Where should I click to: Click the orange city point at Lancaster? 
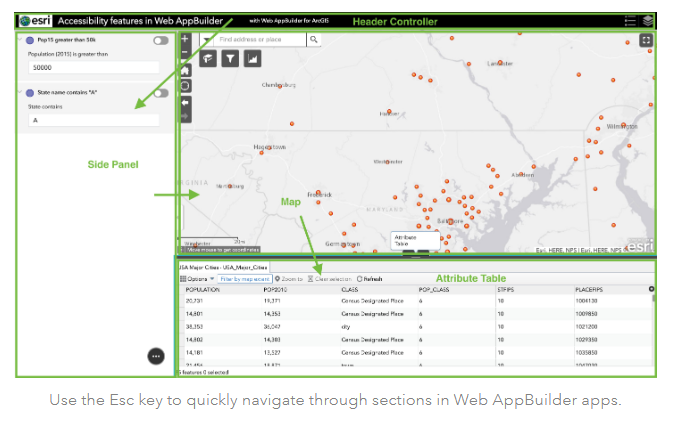click(500, 63)
